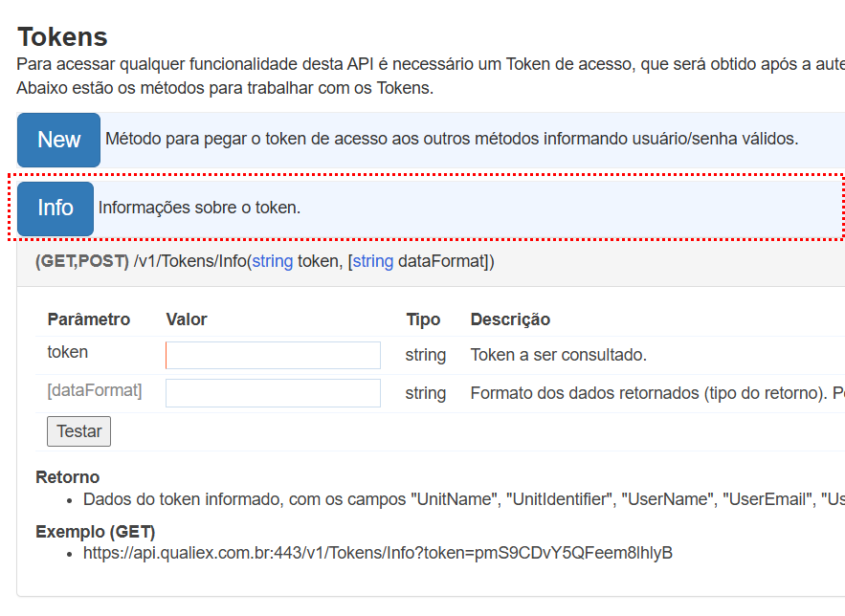The height and width of the screenshot is (616, 845).
Task: Click the Valor column header
Action: pos(187,319)
